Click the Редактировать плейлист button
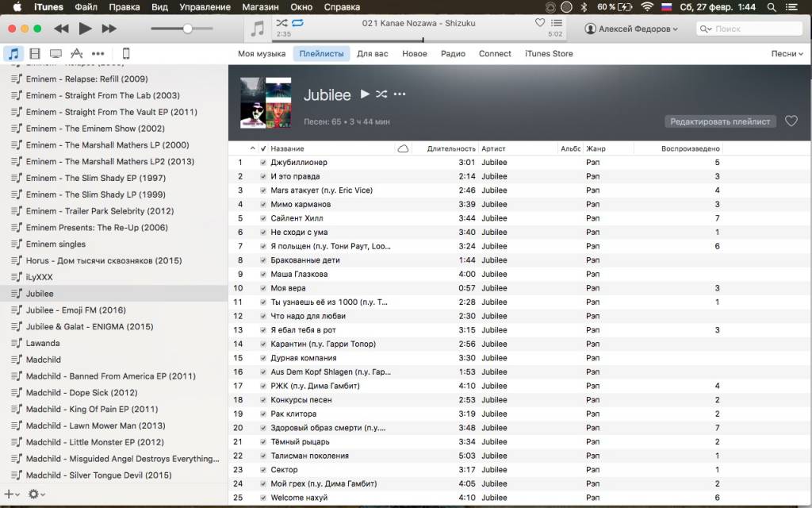812x508 pixels. [720, 121]
